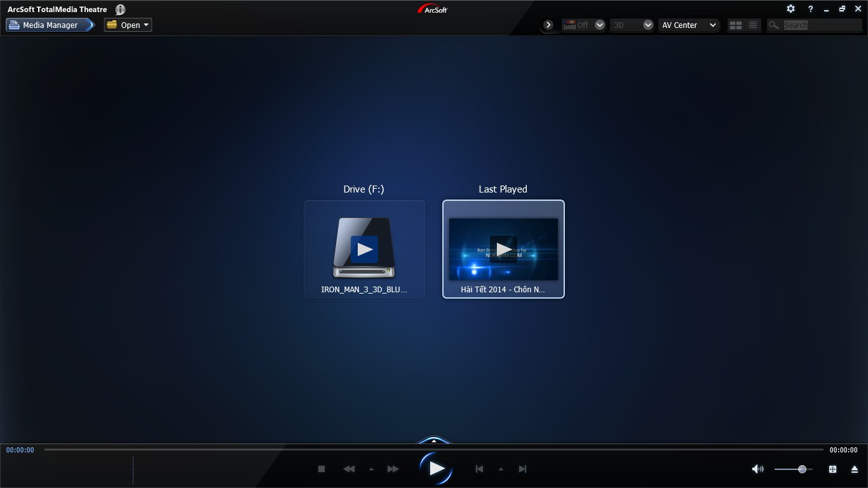Adjust the volume slider
The image size is (868, 488).
pyautogui.click(x=793, y=469)
